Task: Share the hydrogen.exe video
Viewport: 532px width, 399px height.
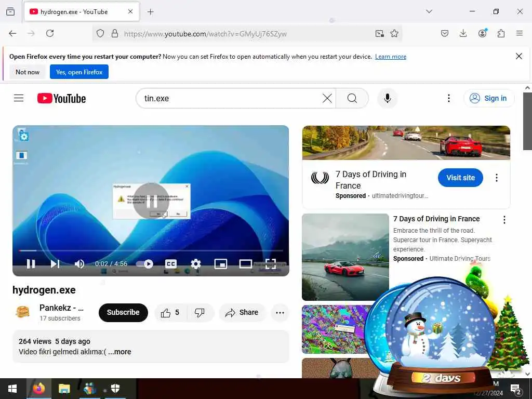Action: tap(242, 312)
